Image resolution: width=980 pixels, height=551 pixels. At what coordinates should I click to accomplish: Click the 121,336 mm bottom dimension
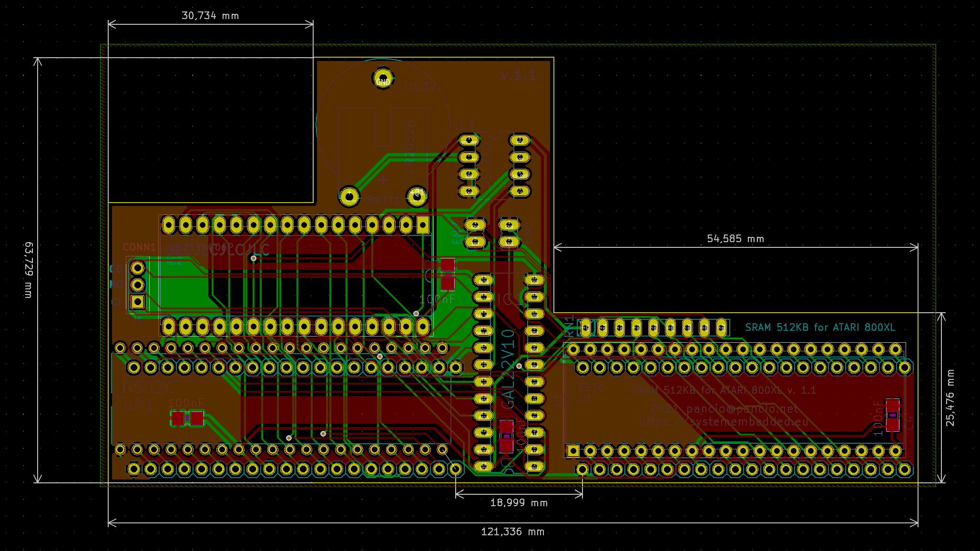pos(513,531)
